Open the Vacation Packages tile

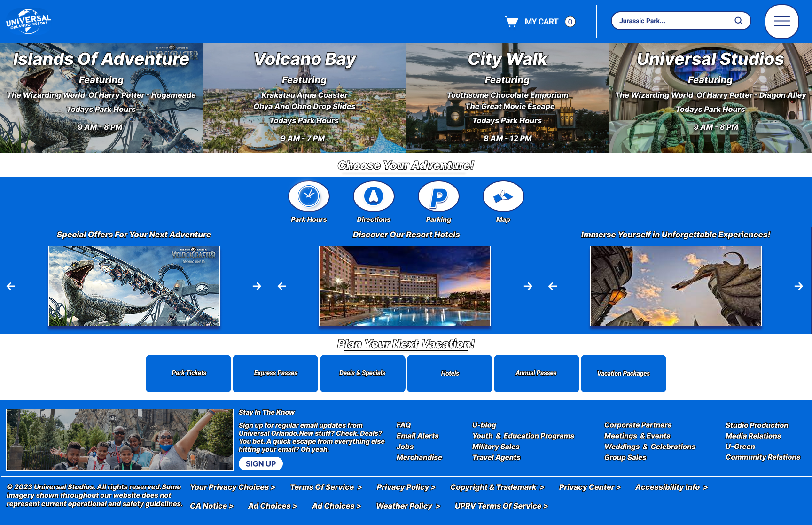point(624,373)
